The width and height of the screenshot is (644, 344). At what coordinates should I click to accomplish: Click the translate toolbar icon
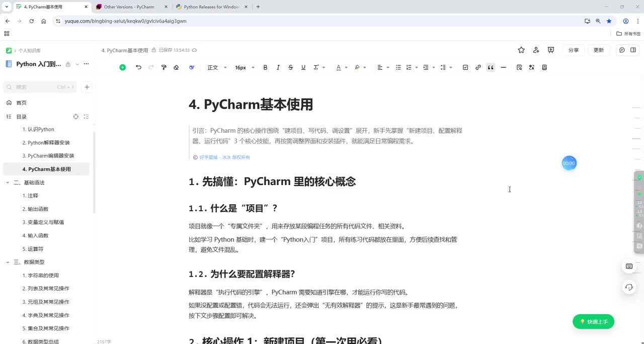point(532,67)
